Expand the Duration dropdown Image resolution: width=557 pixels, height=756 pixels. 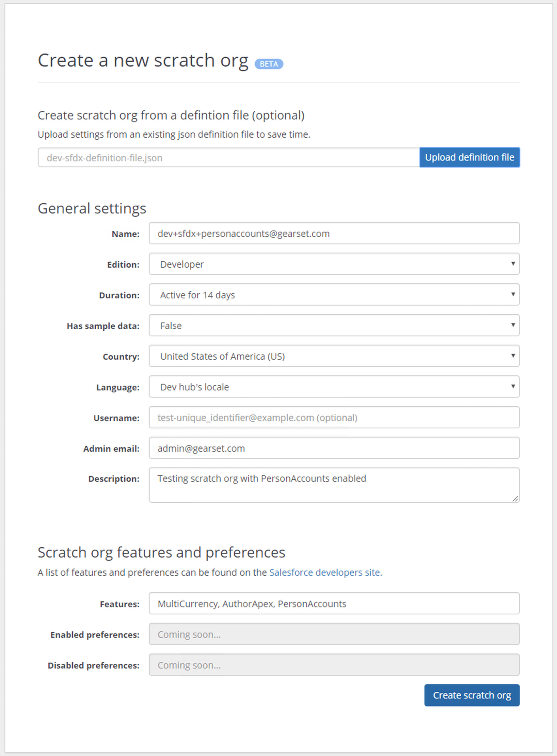click(x=334, y=294)
